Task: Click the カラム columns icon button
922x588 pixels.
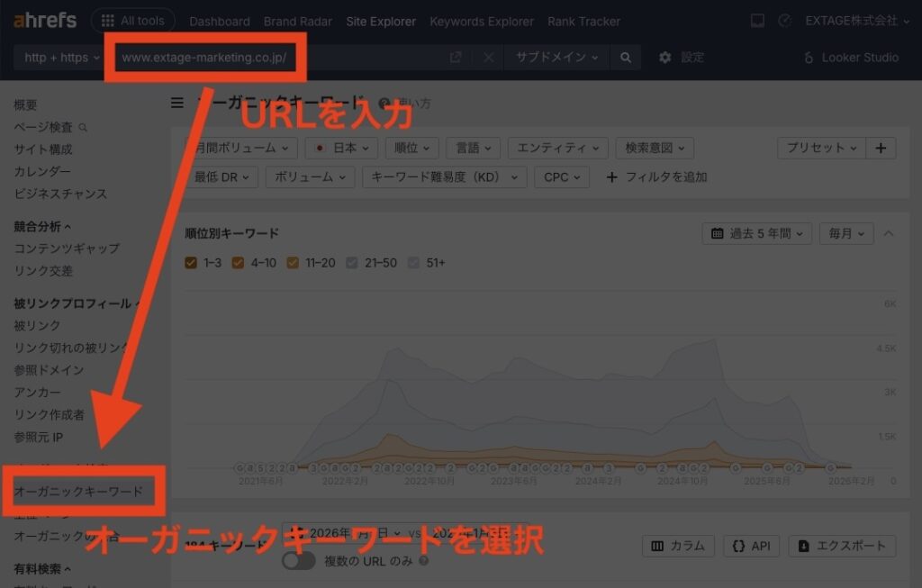Action: click(x=678, y=546)
